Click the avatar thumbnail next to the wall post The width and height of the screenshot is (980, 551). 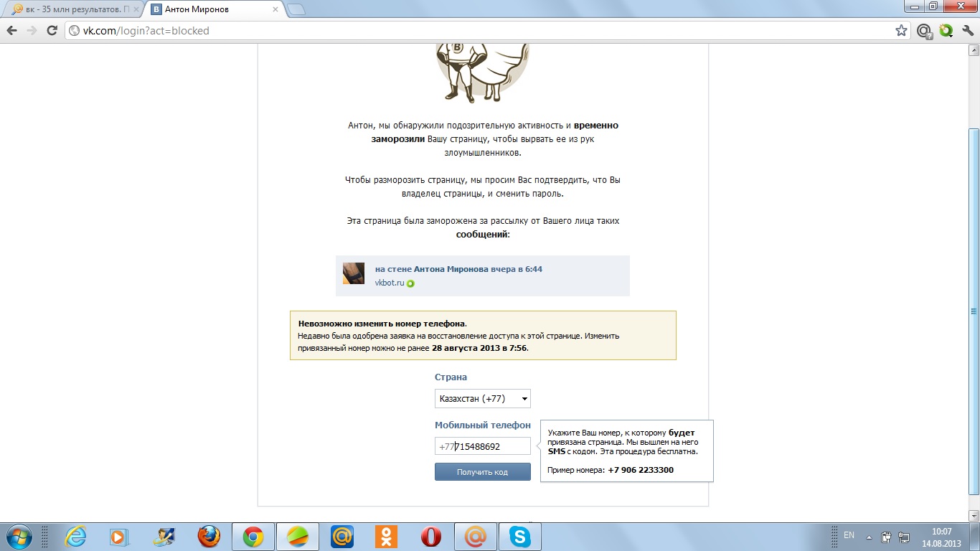354,273
